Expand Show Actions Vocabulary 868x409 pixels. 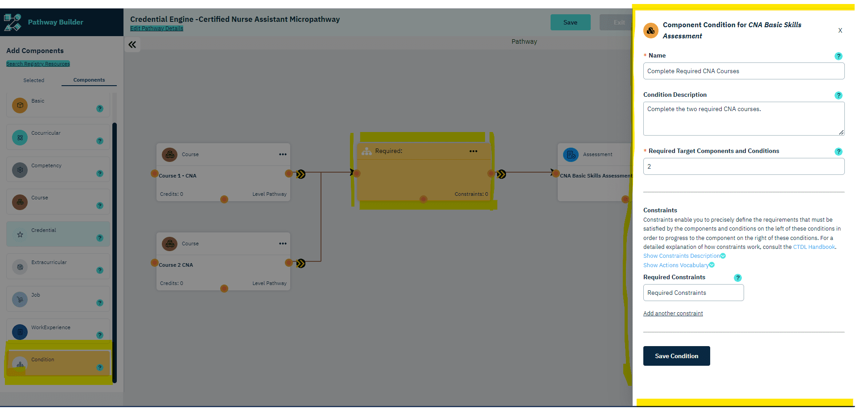click(x=679, y=265)
